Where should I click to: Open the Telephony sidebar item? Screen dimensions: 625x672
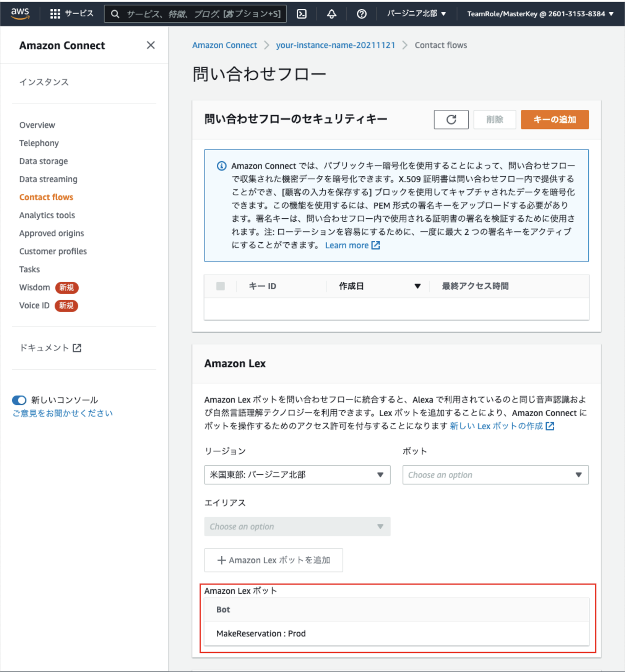coord(39,143)
